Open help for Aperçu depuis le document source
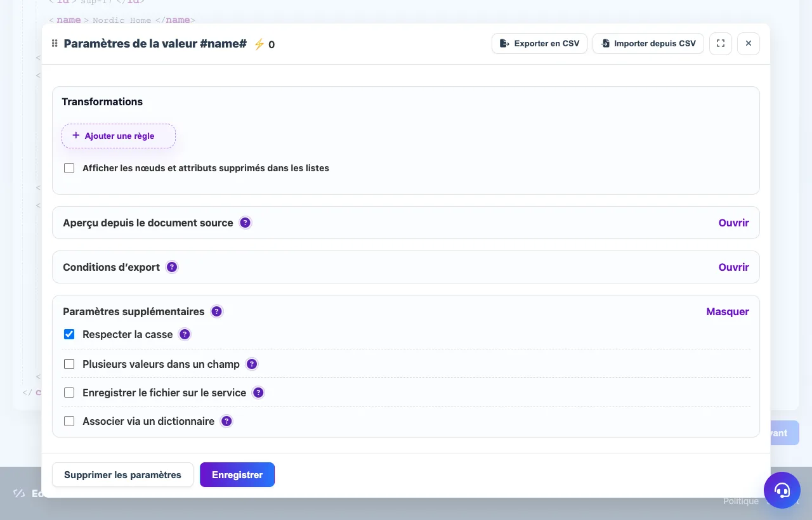The width and height of the screenshot is (812, 520). [x=246, y=223]
